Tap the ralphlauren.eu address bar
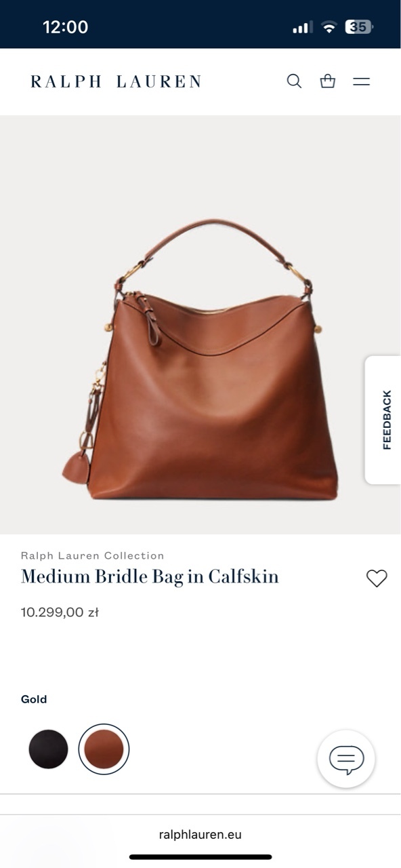401x868 pixels. click(x=200, y=835)
